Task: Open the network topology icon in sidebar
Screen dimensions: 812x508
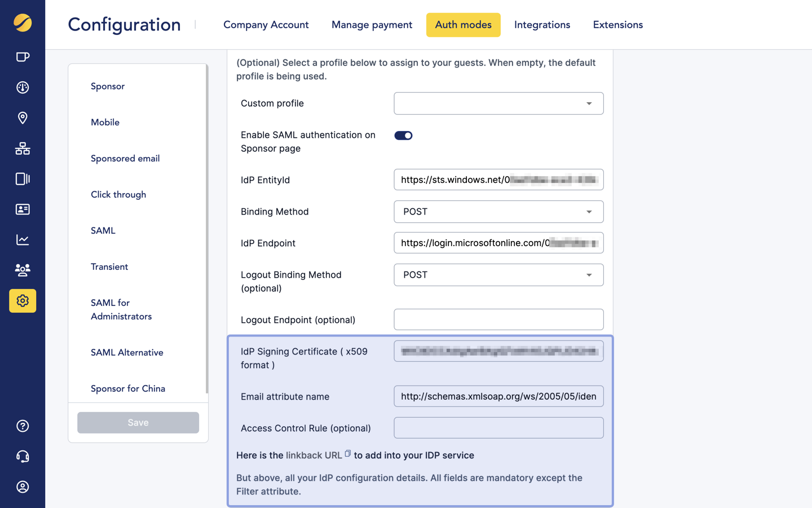Action: (x=23, y=148)
